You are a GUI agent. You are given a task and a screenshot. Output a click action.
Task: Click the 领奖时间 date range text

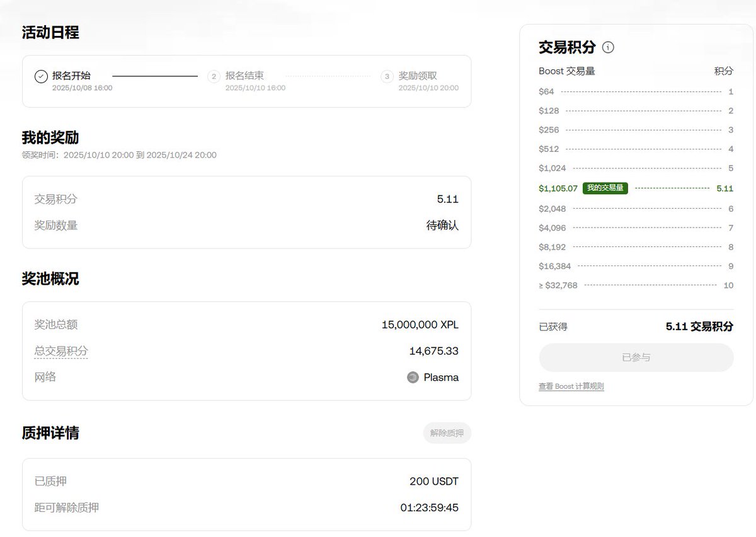click(x=119, y=155)
